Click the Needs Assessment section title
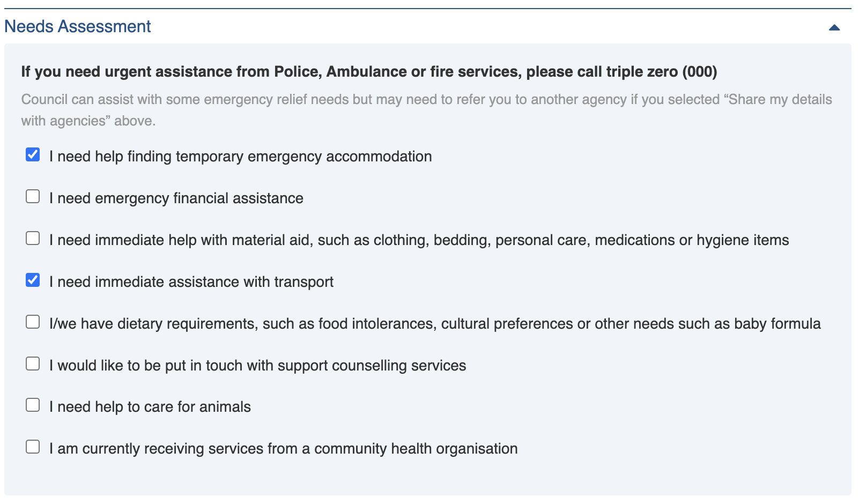859x504 pixels. 78,26
